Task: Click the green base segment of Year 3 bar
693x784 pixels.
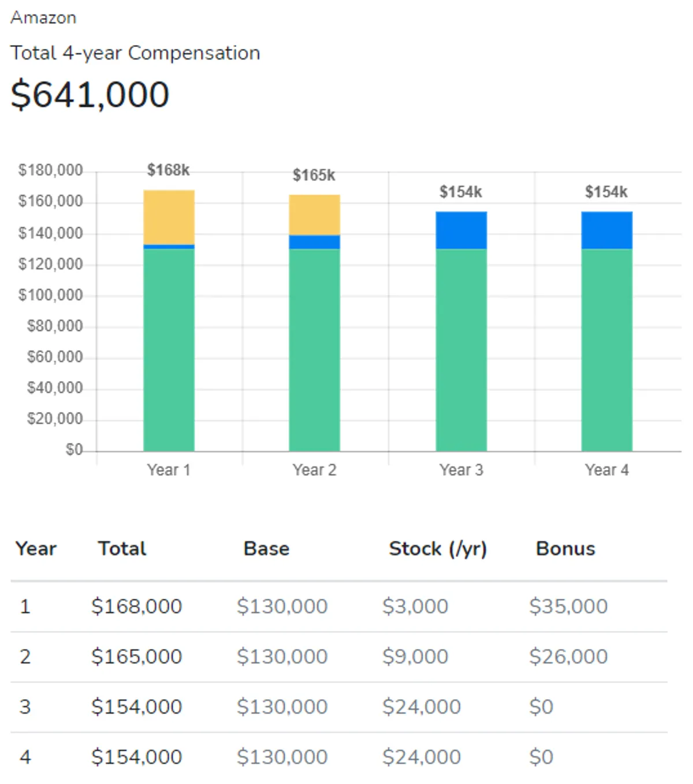Action: 461,349
